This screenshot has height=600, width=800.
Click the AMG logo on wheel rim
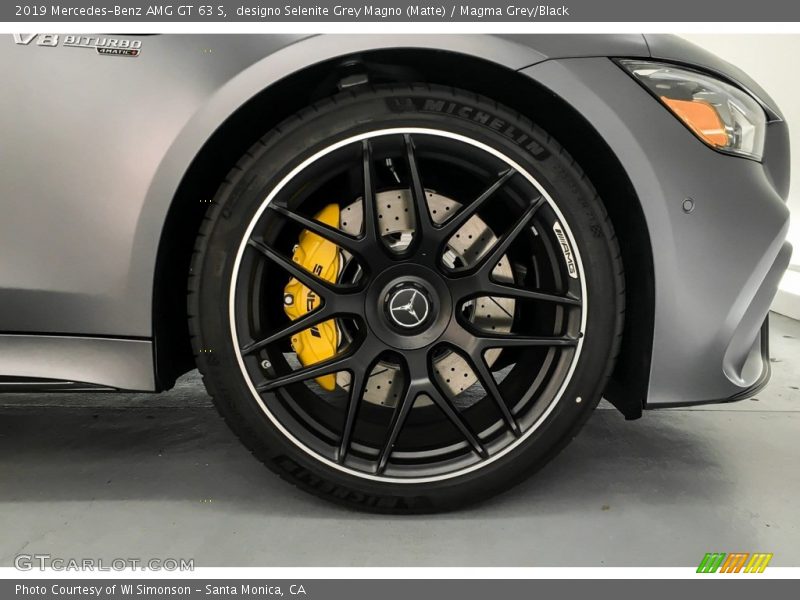(x=565, y=250)
